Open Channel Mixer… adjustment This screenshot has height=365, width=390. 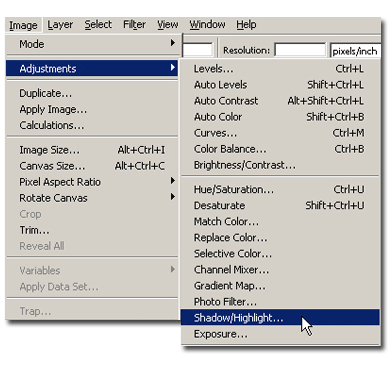pyautogui.click(x=280, y=270)
